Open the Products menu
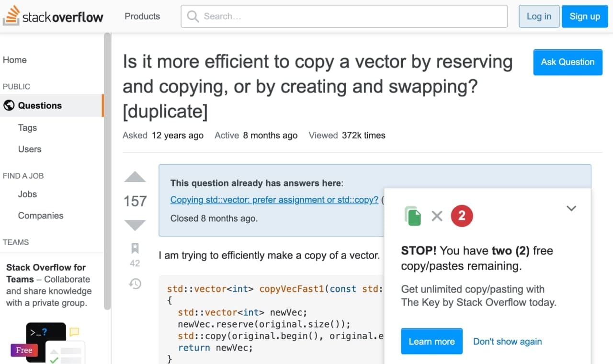The image size is (613, 364). [142, 16]
